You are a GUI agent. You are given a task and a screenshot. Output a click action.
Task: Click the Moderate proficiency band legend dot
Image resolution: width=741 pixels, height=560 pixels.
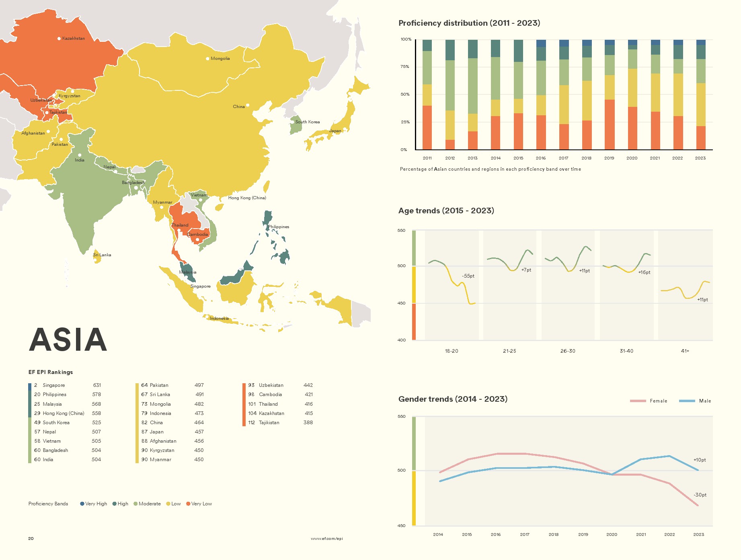coord(135,504)
